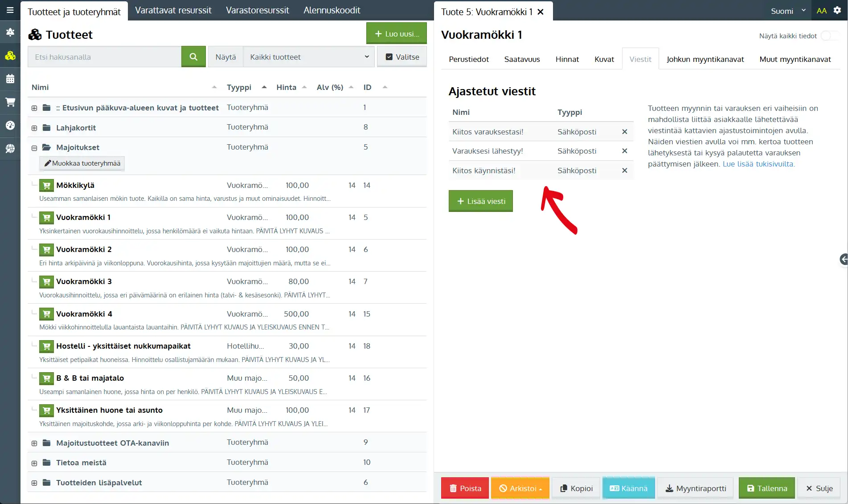Open the 'Kaikki tuotteet' filter dropdown
This screenshot has width=848, height=504.
click(309, 57)
